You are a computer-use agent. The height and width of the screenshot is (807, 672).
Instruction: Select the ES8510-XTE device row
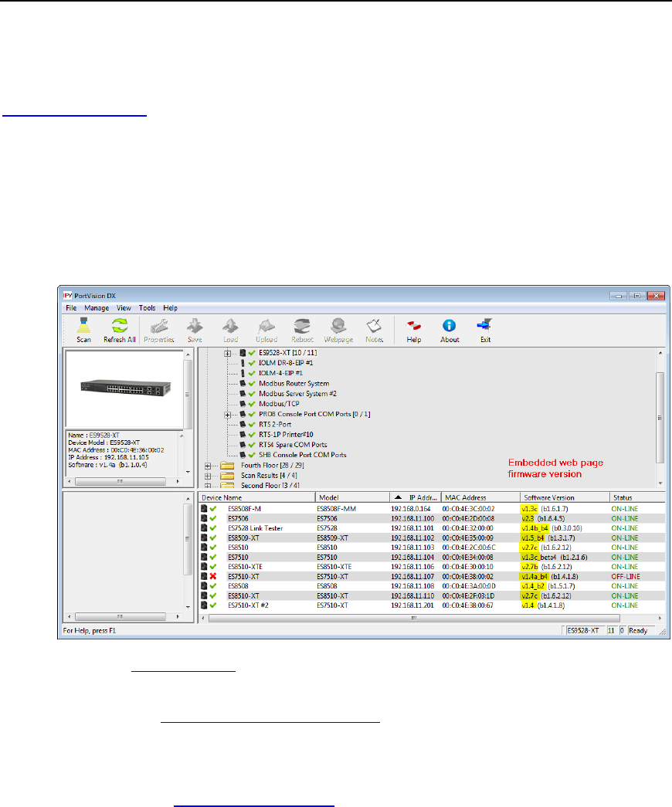tap(432, 567)
